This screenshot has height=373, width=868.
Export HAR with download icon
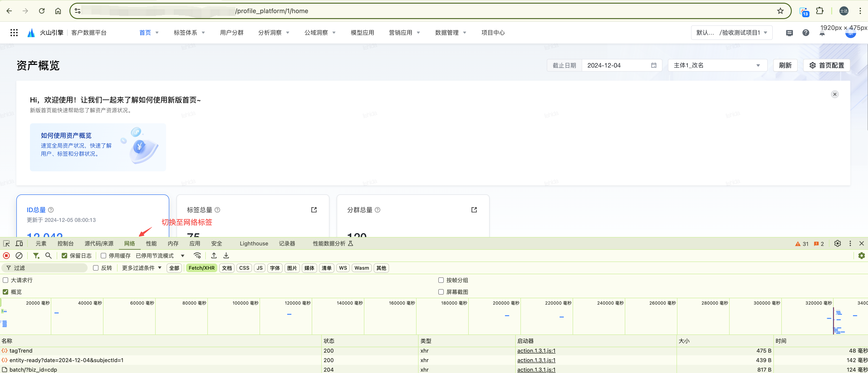[226, 256]
